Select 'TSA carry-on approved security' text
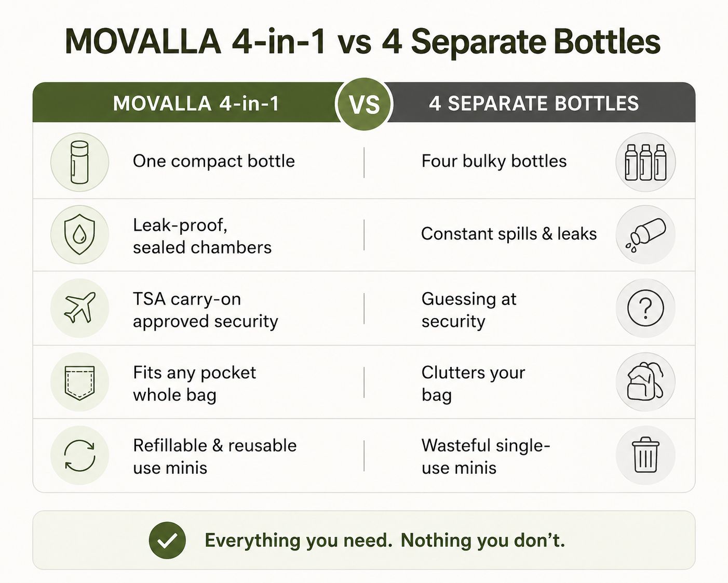The width and height of the screenshot is (728, 583). click(206, 310)
